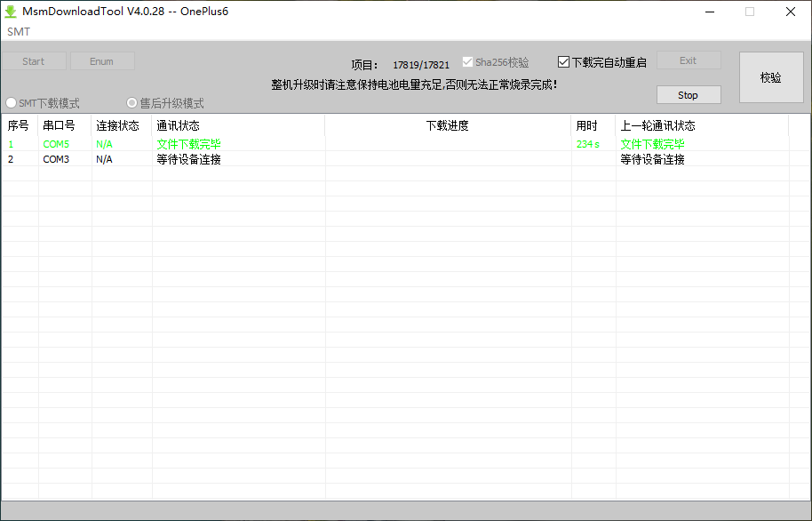This screenshot has height=521, width=812.
Task: Click the project number 17819/17821
Action: click(421, 65)
